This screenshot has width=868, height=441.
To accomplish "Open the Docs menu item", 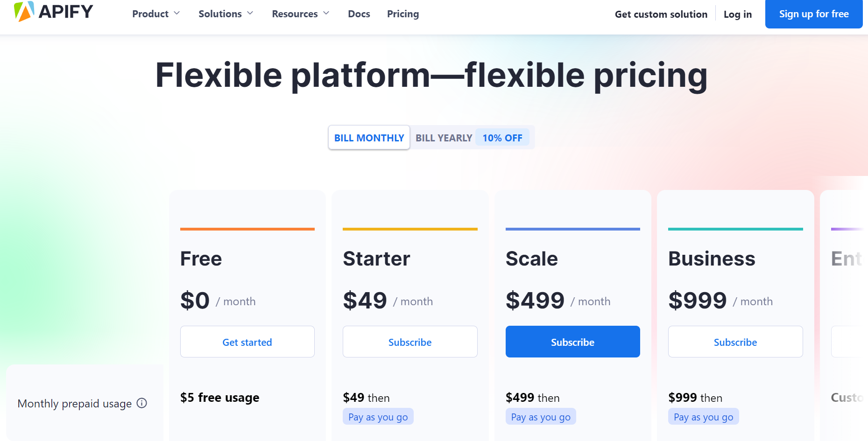I will click(x=359, y=14).
